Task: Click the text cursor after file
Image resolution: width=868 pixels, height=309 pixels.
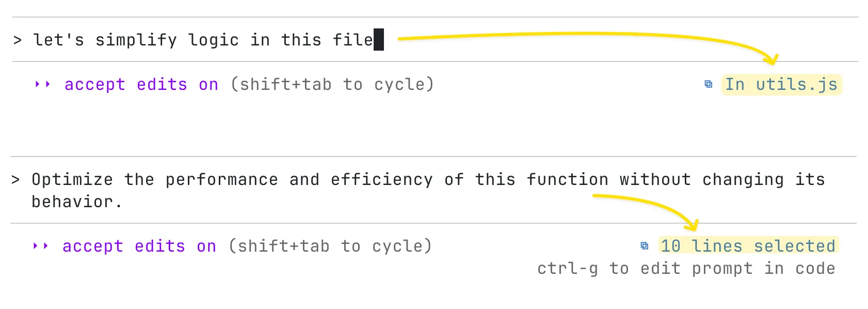Action: click(x=380, y=39)
